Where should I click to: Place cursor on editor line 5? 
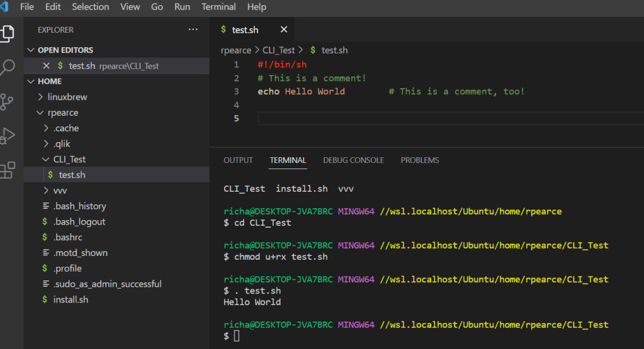(x=378, y=118)
